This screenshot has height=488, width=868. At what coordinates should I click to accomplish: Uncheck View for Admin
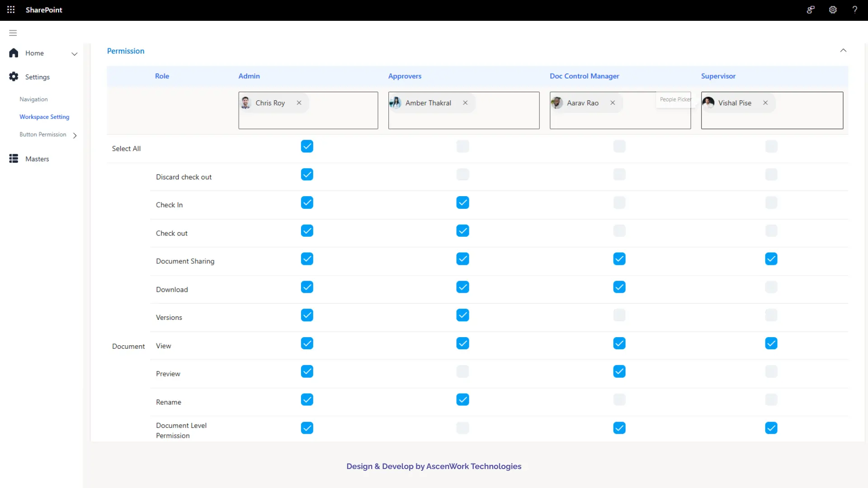point(307,343)
